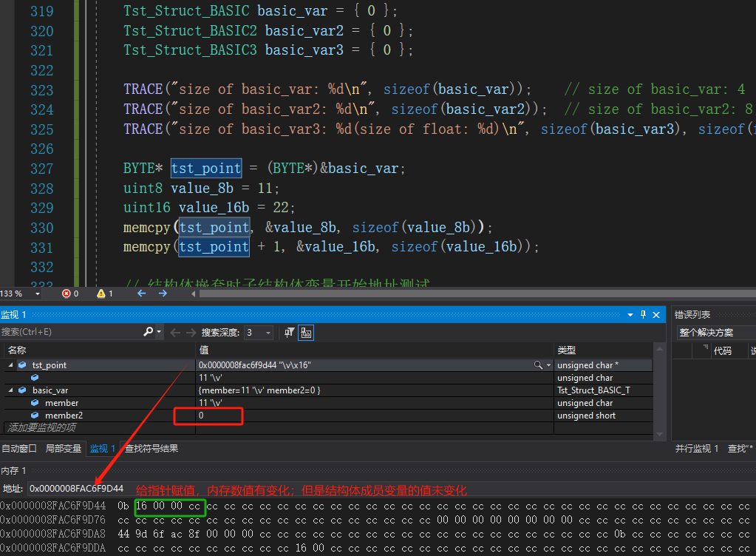
Task: Open the entire-solution scope dropdown in Error List
Action: tap(716, 332)
